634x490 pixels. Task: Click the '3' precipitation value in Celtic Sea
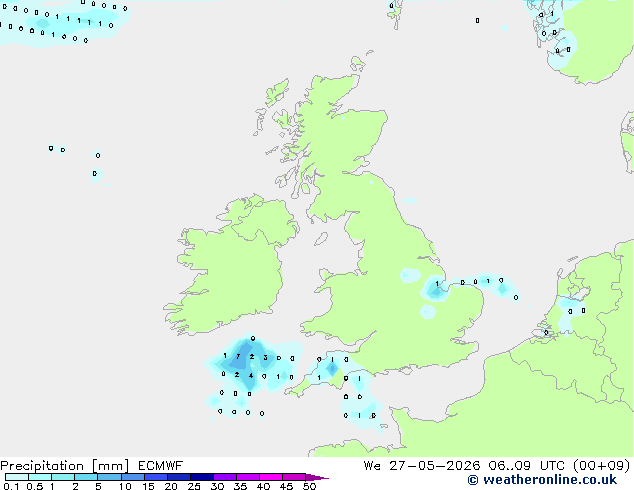click(265, 357)
